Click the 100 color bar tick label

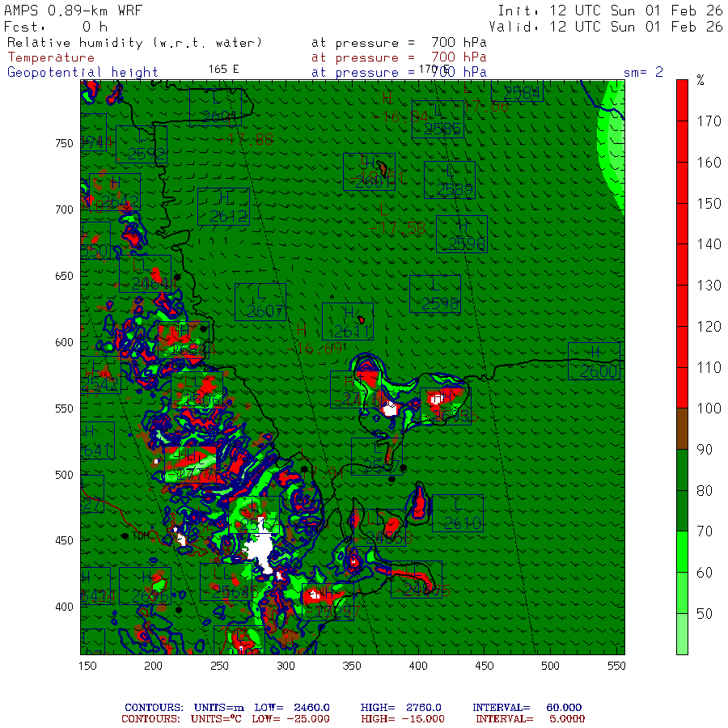click(709, 408)
